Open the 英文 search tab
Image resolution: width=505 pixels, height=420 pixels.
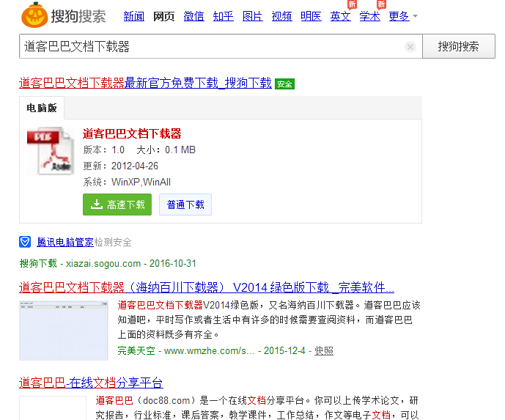point(340,16)
